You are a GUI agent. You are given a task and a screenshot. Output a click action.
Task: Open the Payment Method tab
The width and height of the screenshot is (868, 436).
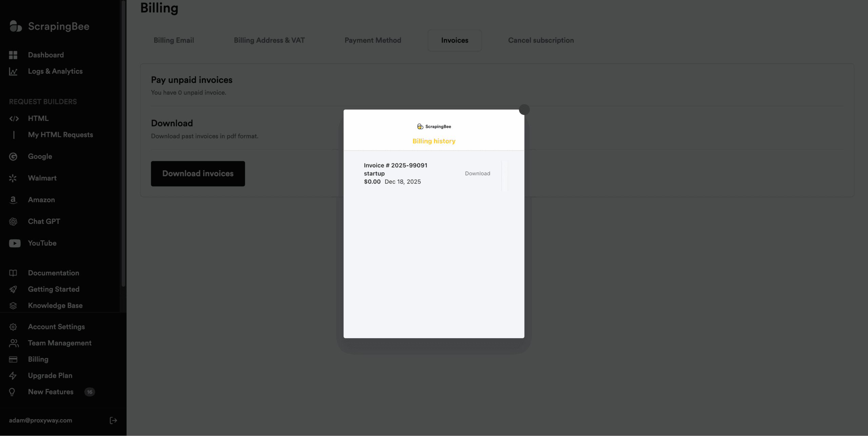(373, 40)
